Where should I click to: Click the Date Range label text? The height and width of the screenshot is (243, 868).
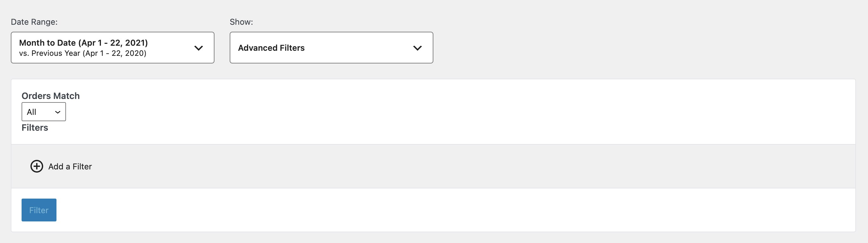point(34,22)
